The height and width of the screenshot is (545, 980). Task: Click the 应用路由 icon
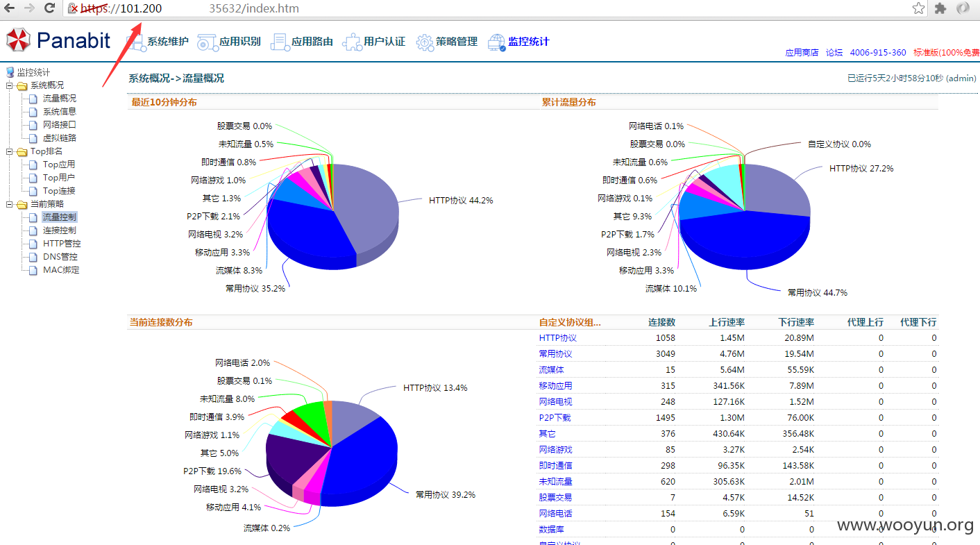click(x=280, y=42)
